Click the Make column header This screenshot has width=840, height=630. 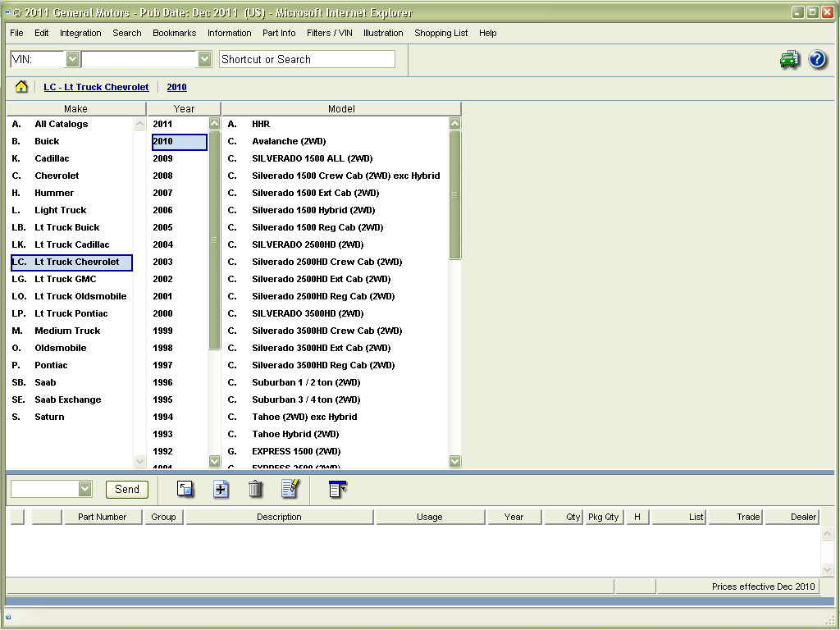75,109
